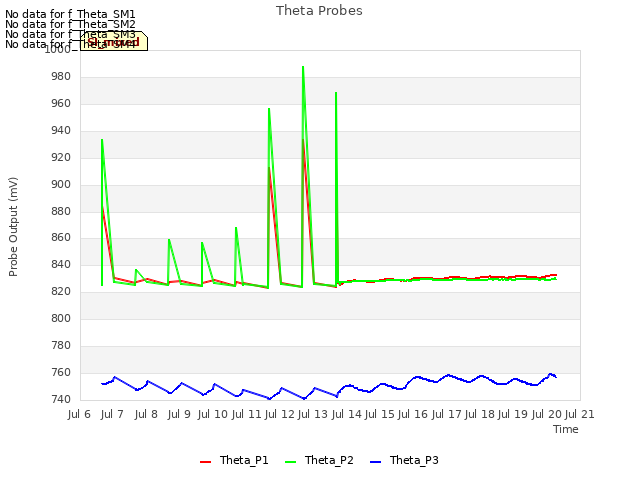Click the 'No data for f_Theta_SM2' message

pyautogui.click(x=70, y=24)
